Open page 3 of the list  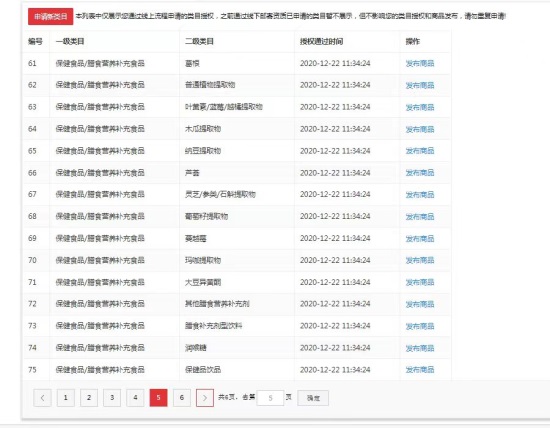(112, 398)
